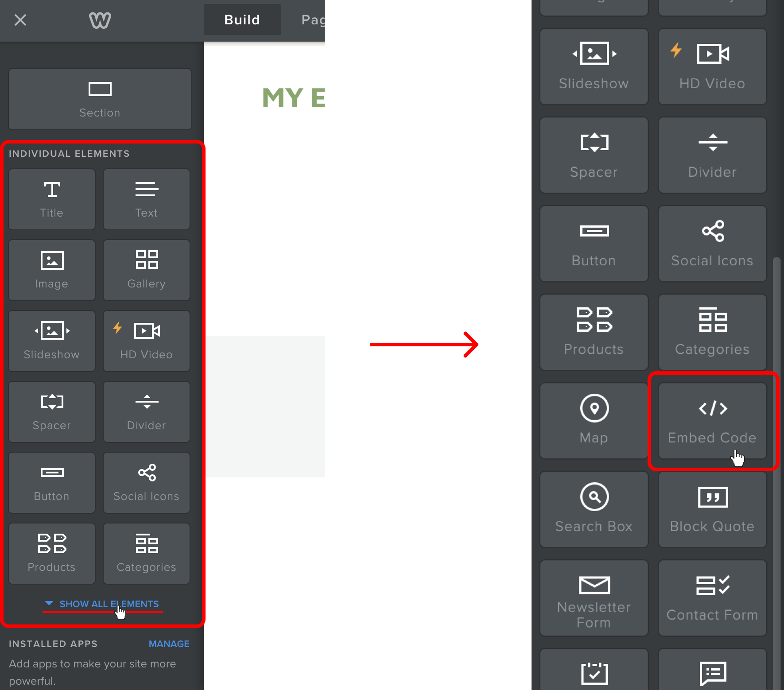
Task: Select the Embed Code element
Action: (x=712, y=421)
